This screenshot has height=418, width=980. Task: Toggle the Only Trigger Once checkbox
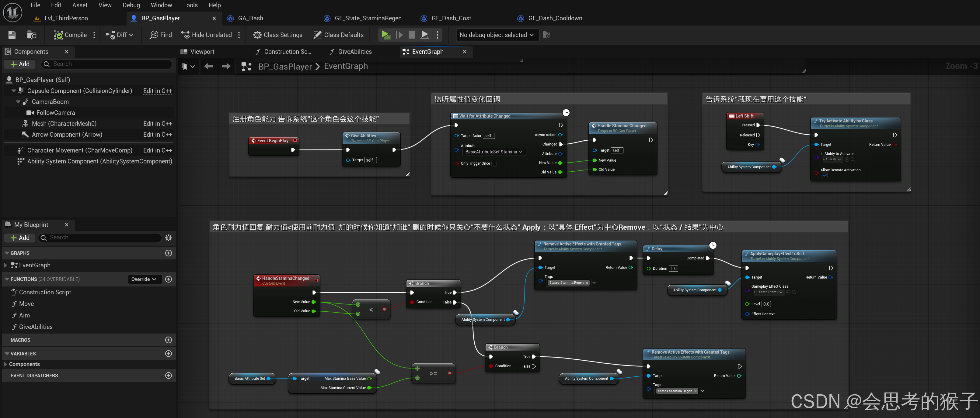494,163
